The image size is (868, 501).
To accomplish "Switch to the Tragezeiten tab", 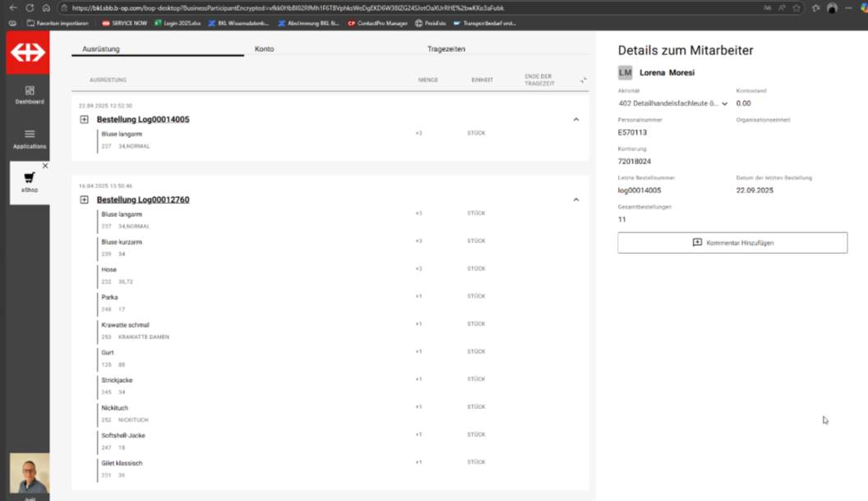I will pos(446,49).
